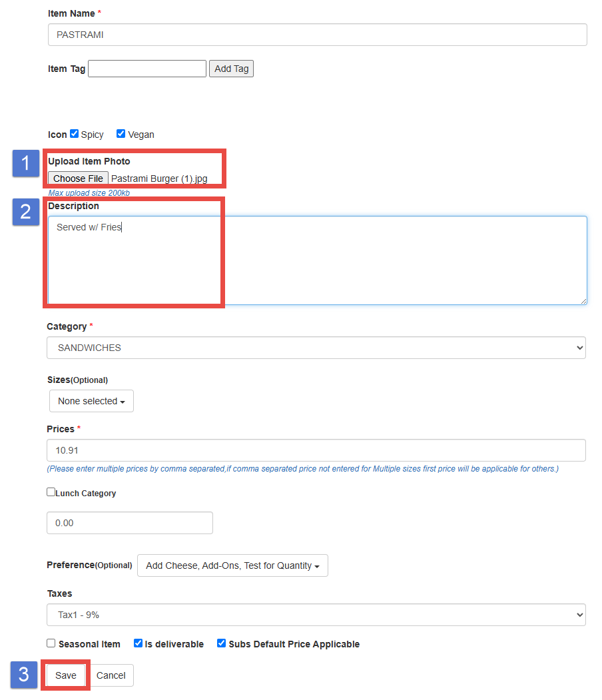Select the Prices field containing 10.91

[316, 450]
